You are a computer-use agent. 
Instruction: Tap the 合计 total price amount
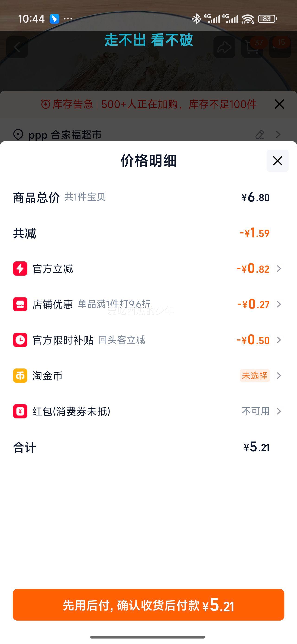coord(257,447)
